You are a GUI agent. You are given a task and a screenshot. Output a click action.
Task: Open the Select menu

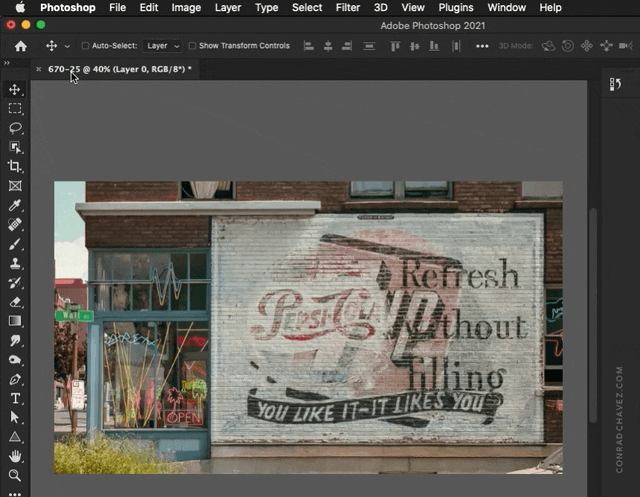pos(307,7)
